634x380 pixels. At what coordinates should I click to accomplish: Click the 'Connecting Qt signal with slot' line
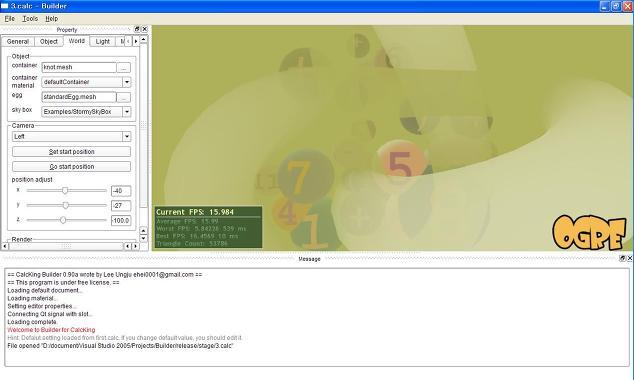tap(50, 314)
